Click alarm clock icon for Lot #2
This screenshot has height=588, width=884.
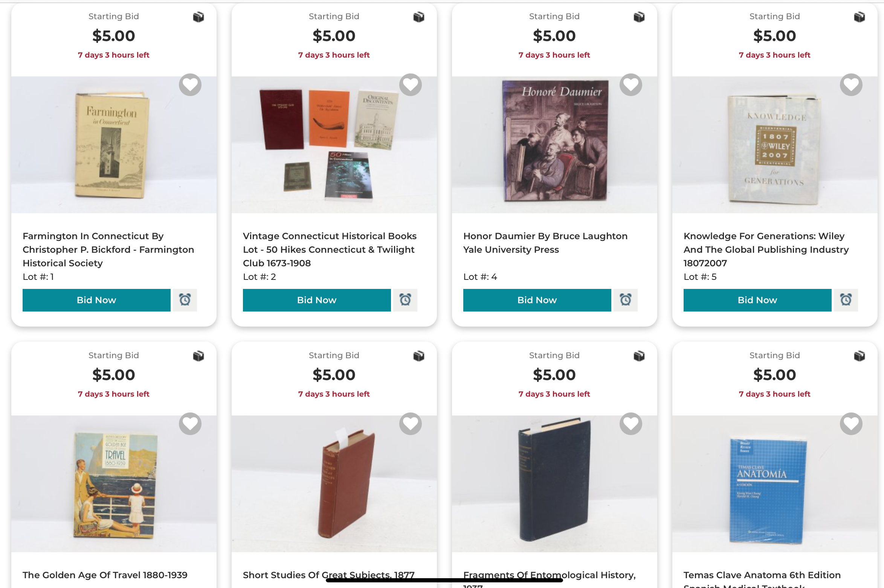[405, 300]
